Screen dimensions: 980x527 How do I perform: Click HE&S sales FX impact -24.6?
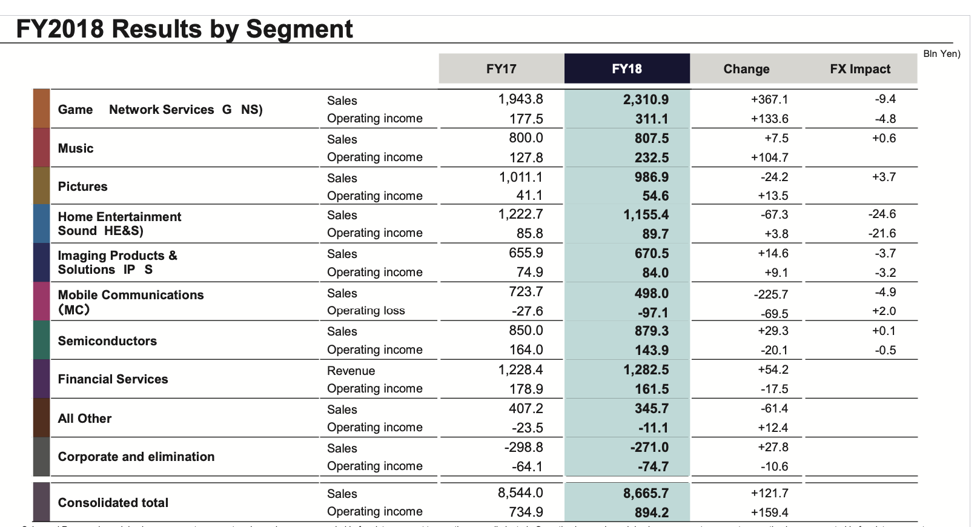(882, 214)
